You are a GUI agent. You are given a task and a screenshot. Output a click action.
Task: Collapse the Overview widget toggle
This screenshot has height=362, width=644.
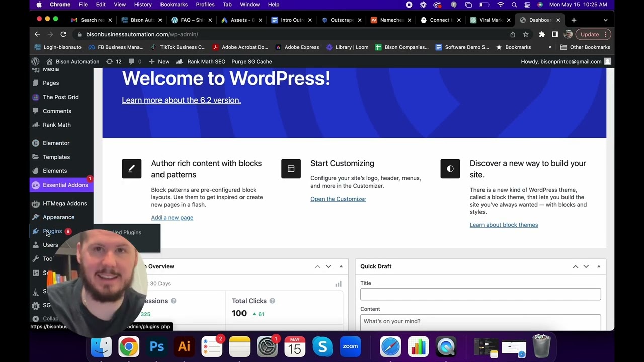341,266
